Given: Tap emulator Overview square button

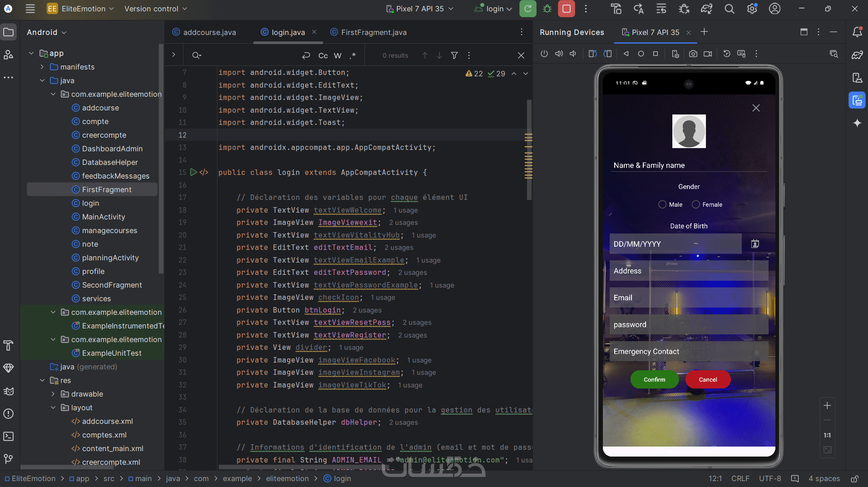Looking at the screenshot, I should 656,54.
